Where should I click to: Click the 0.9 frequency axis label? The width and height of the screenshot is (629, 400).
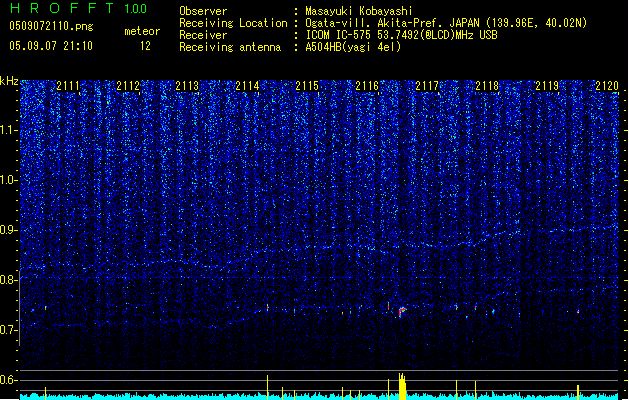[9, 230]
